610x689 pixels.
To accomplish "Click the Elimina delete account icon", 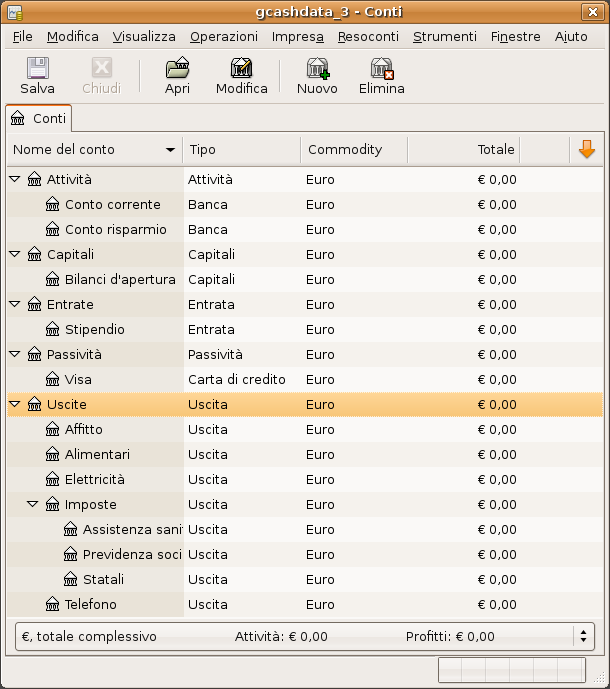I will pyautogui.click(x=381, y=68).
